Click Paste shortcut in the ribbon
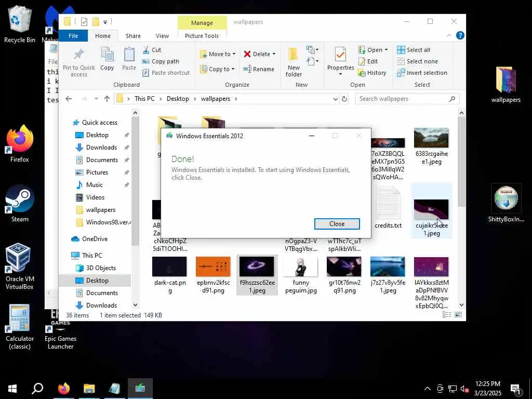 (x=166, y=73)
